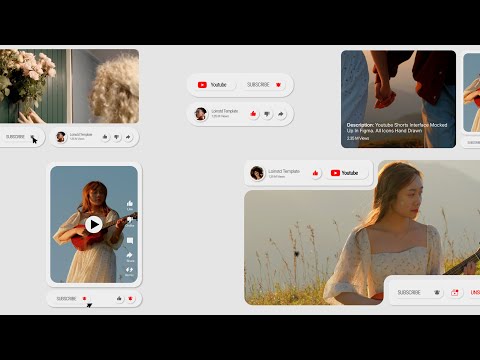The width and height of the screenshot is (480, 360).
Task: Click the red button after the thumbs-up below Shorts
Action: coord(130,298)
